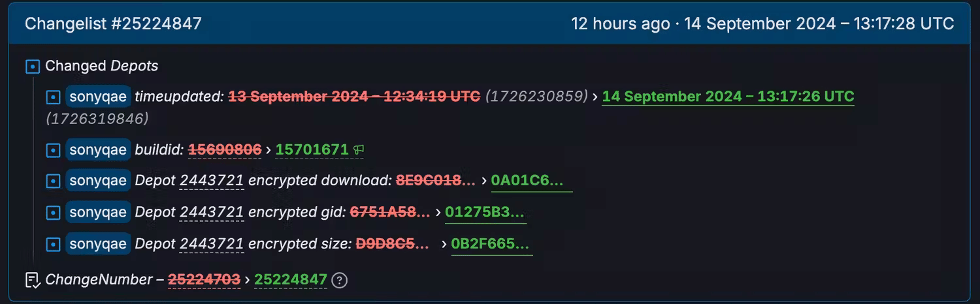Expand truncated new gid hash 01275B3...
The height and width of the screenshot is (304, 980).
485,212
